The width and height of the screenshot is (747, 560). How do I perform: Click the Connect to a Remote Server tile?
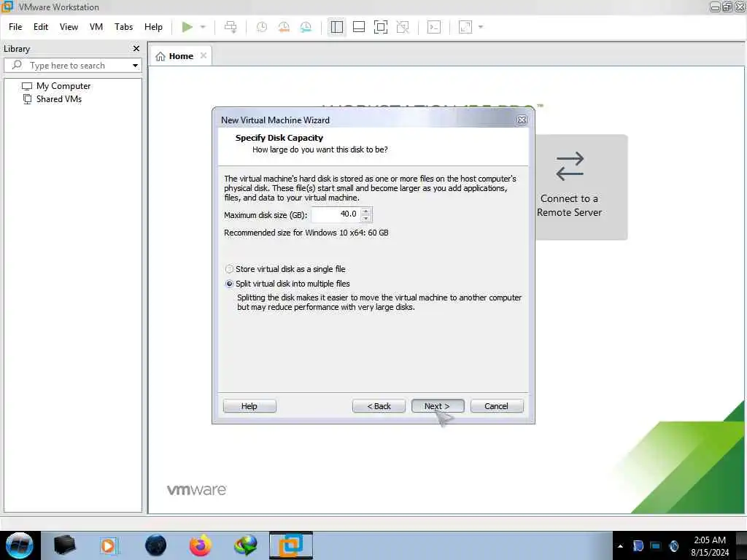[x=581, y=187]
